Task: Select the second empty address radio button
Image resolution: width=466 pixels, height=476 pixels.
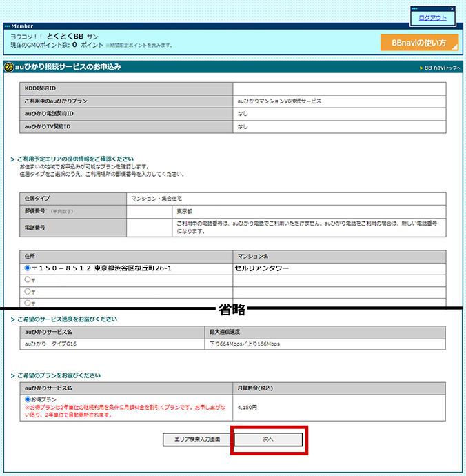Action: (x=28, y=279)
